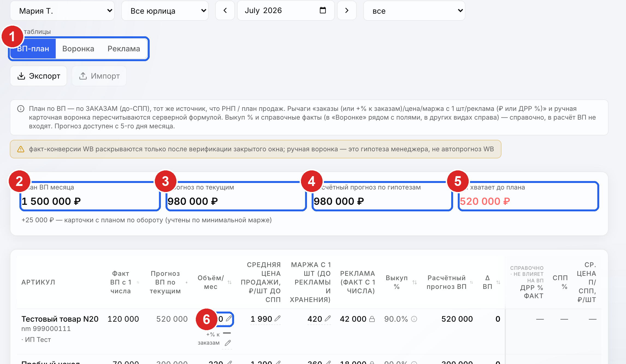Click the СР. ЦЕНА П/СПП header
This screenshot has height=364, width=626.
point(586,282)
